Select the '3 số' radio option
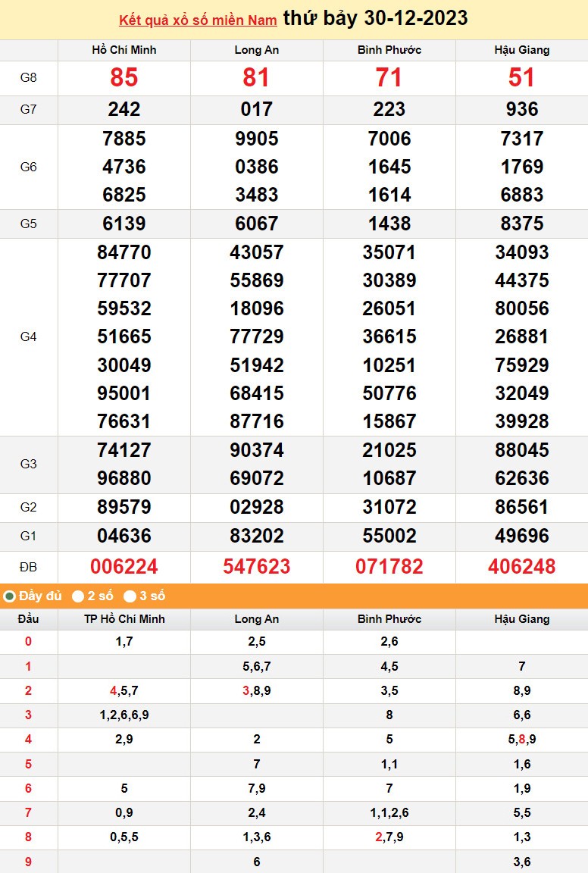 point(130,596)
